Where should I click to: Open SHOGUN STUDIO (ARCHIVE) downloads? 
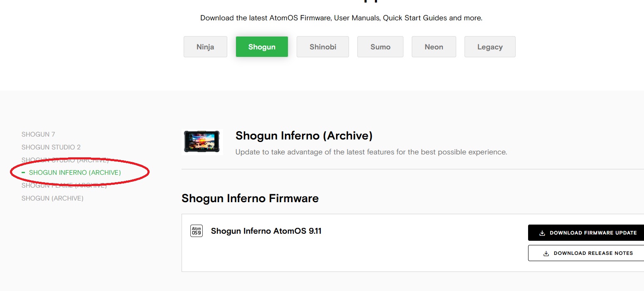pos(65,160)
